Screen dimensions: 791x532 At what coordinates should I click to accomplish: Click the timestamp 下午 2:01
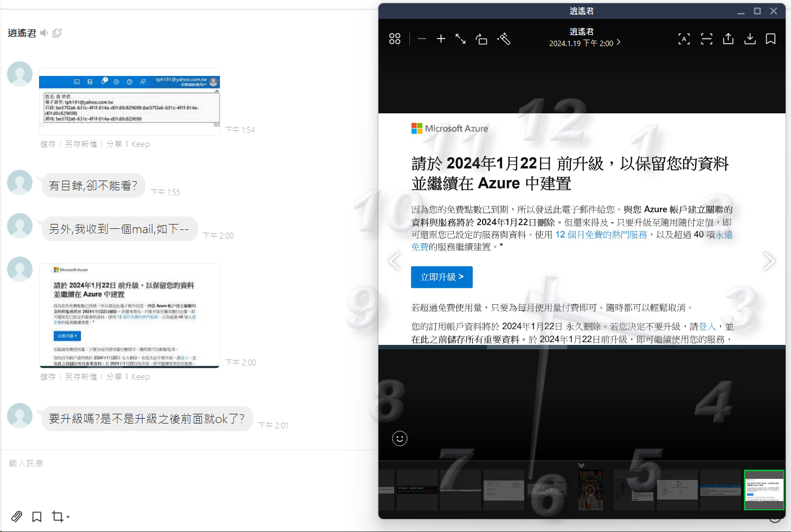click(x=273, y=426)
